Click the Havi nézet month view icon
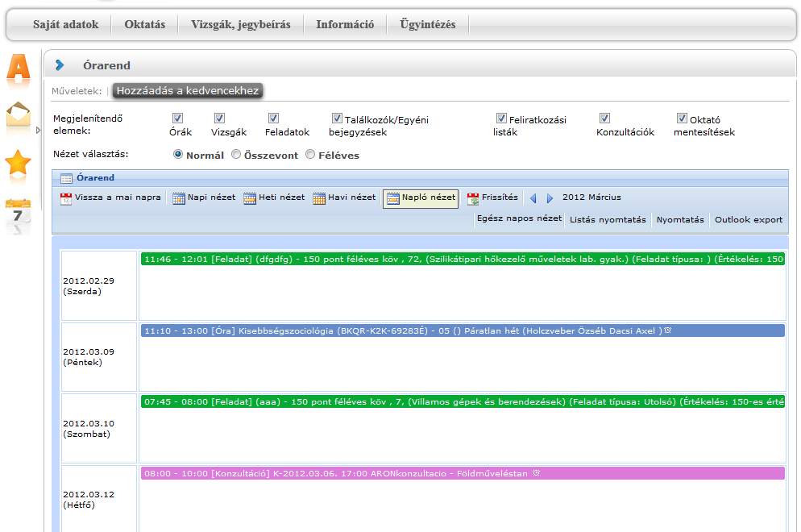The image size is (801, 532). point(319,198)
